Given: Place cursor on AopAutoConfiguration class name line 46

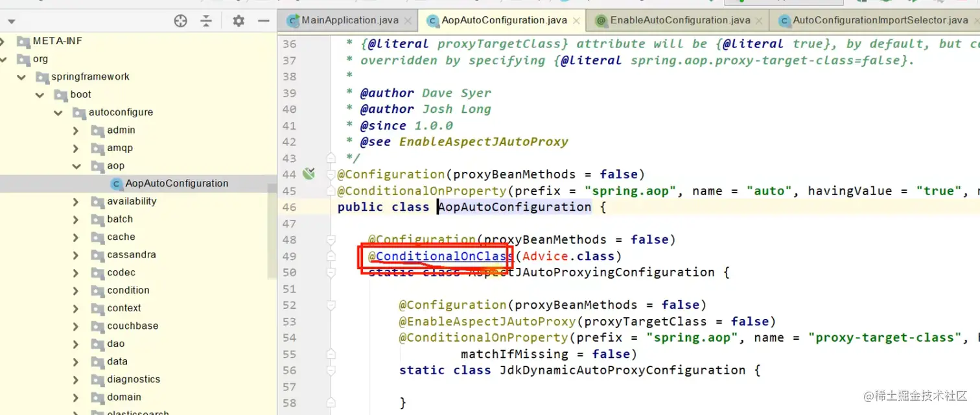Looking at the screenshot, I should pos(515,207).
